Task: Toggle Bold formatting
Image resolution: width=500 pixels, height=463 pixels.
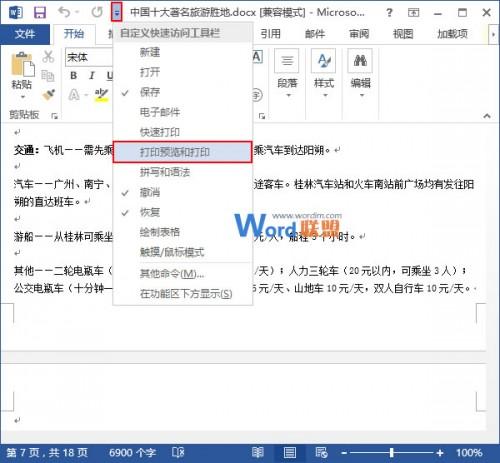Action: [74, 76]
